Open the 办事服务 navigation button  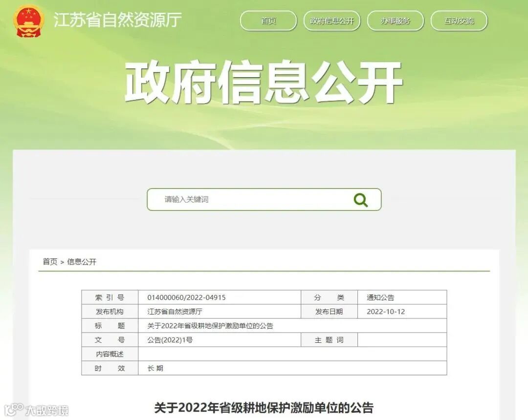[x=396, y=21]
